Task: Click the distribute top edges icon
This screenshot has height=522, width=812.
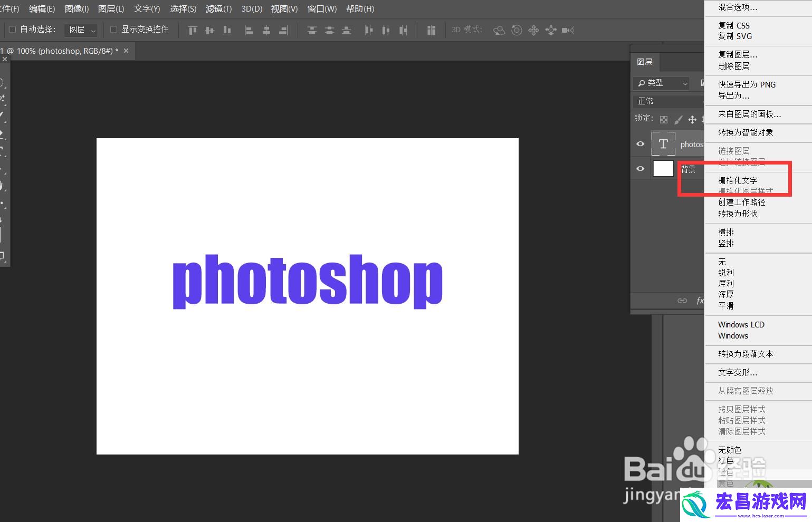Action: [312, 30]
